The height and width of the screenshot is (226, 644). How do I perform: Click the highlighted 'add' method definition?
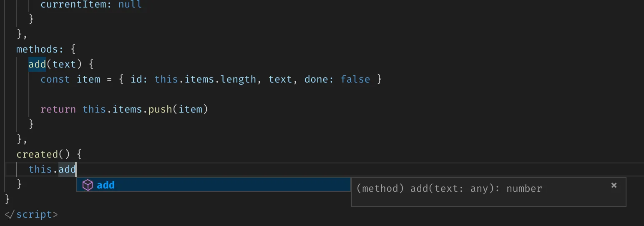tap(37, 64)
